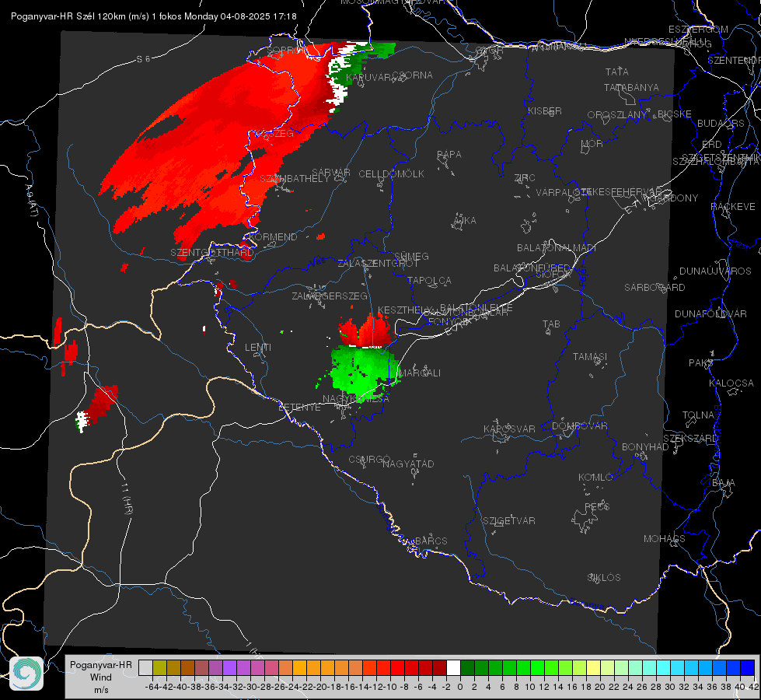This screenshot has height=700, width=761.
Task: Click the SARVAR city label
Action: [331, 172]
